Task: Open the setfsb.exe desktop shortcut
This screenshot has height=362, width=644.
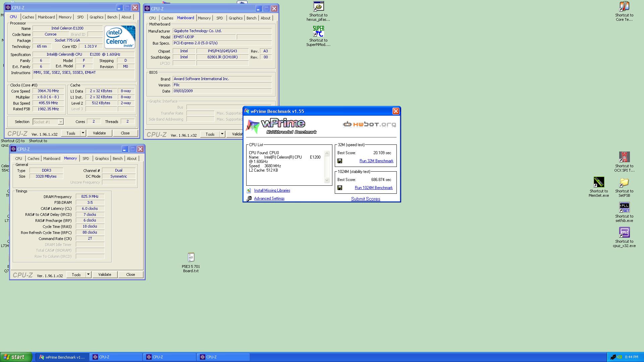Action: 624,212
